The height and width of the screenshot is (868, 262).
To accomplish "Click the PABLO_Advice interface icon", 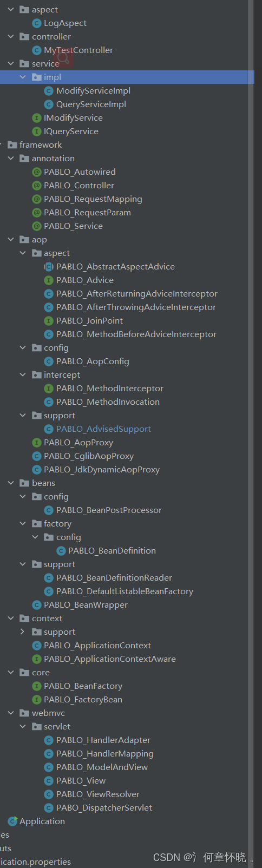I will click(49, 280).
